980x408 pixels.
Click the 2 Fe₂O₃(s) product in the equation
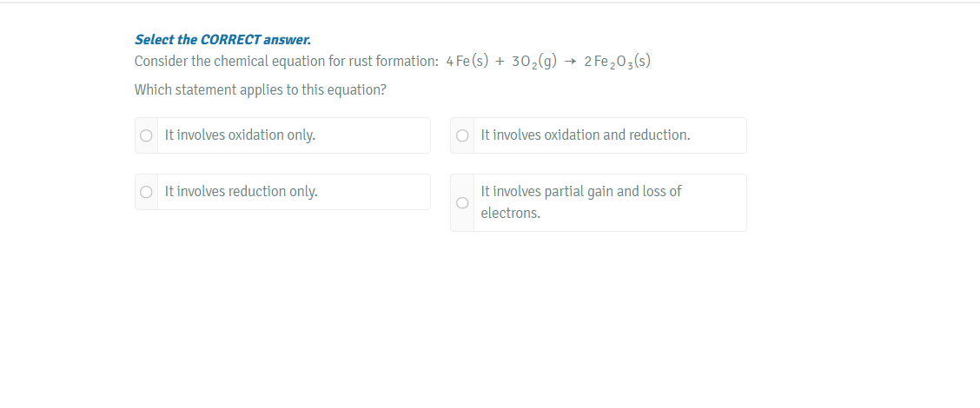618,62
